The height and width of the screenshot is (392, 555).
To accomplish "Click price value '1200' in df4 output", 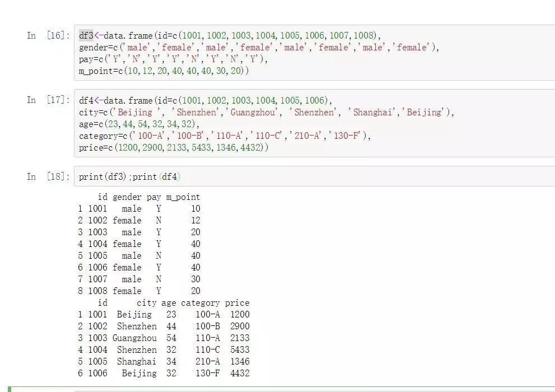I will pos(240,315).
